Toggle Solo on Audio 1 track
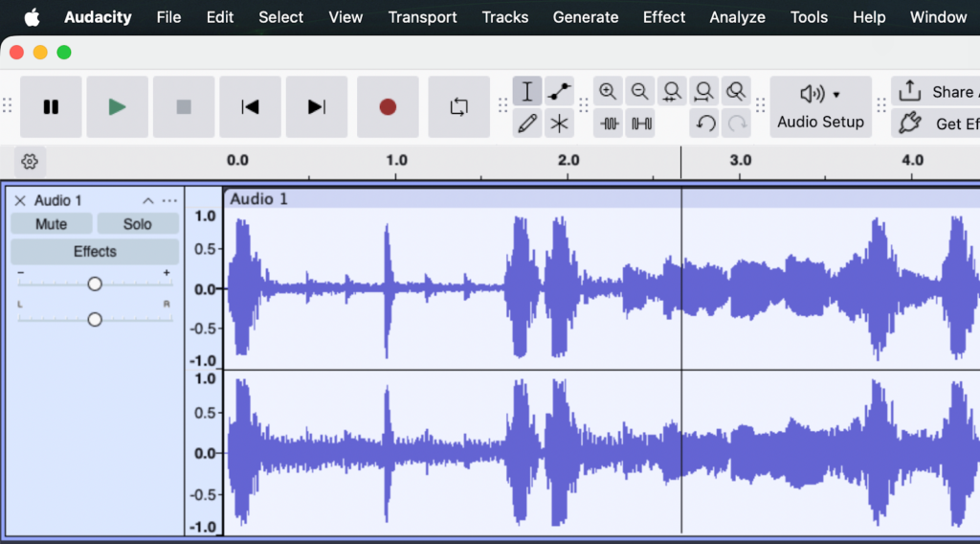 (x=138, y=224)
